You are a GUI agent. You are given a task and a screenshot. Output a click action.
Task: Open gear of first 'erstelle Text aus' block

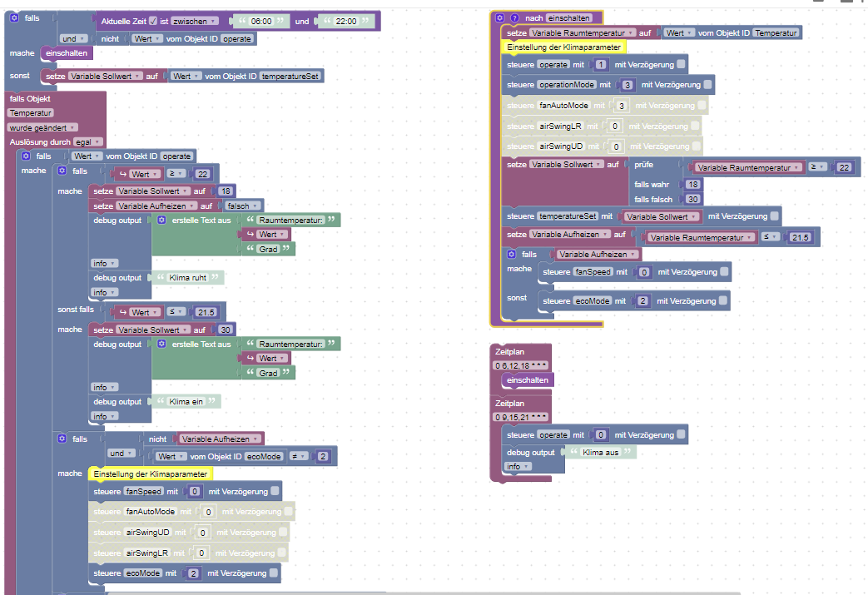coord(161,220)
